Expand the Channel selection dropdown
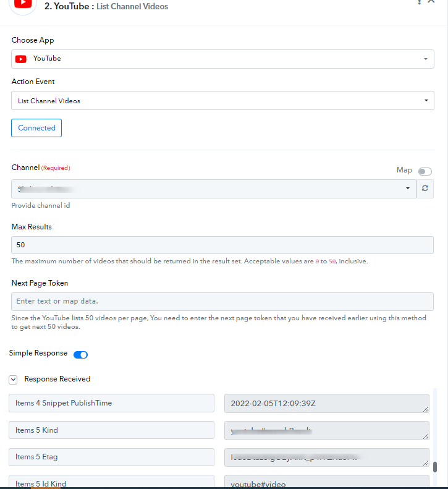The height and width of the screenshot is (489, 448). click(407, 189)
